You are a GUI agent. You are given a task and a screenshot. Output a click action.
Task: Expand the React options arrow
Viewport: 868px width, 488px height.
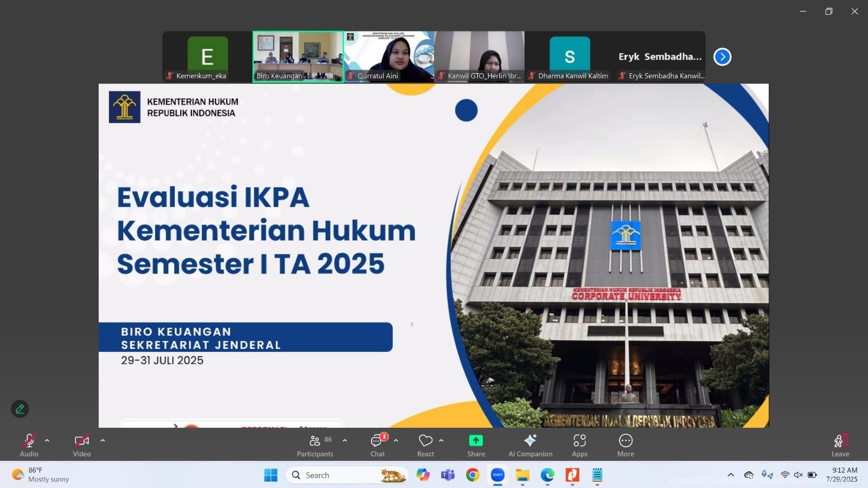tap(441, 441)
